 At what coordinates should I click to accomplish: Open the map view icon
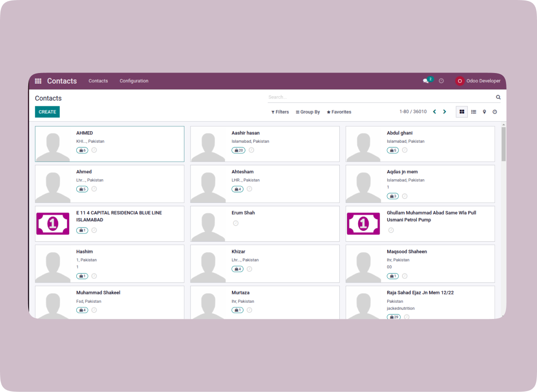(484, 112)
